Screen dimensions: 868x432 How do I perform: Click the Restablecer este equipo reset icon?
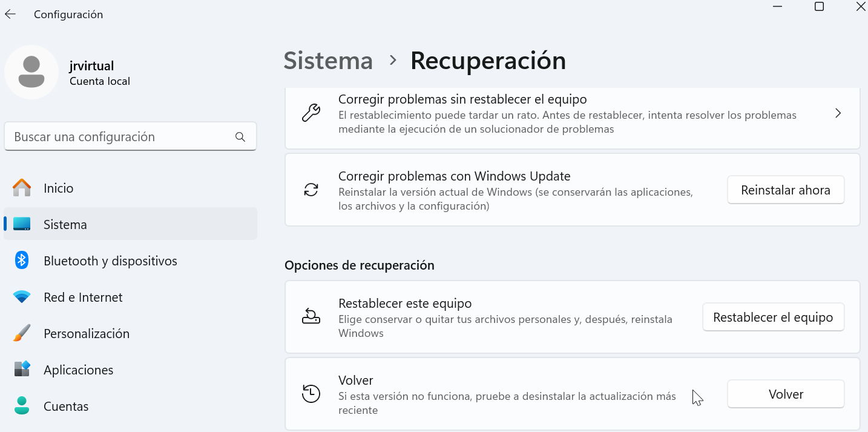pos(311,317)
